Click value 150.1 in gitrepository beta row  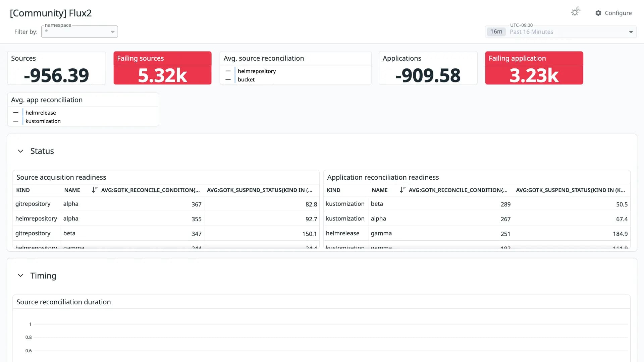[x=310, y=234]
